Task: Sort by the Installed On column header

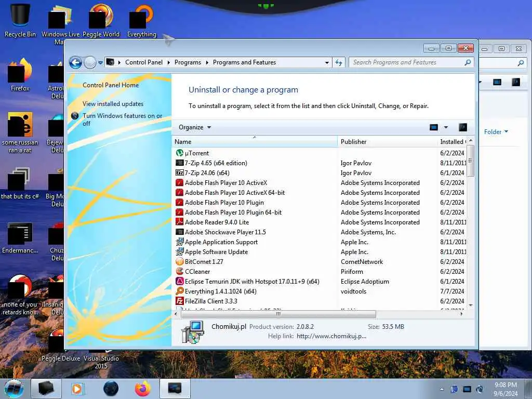Action: (453, 142)
